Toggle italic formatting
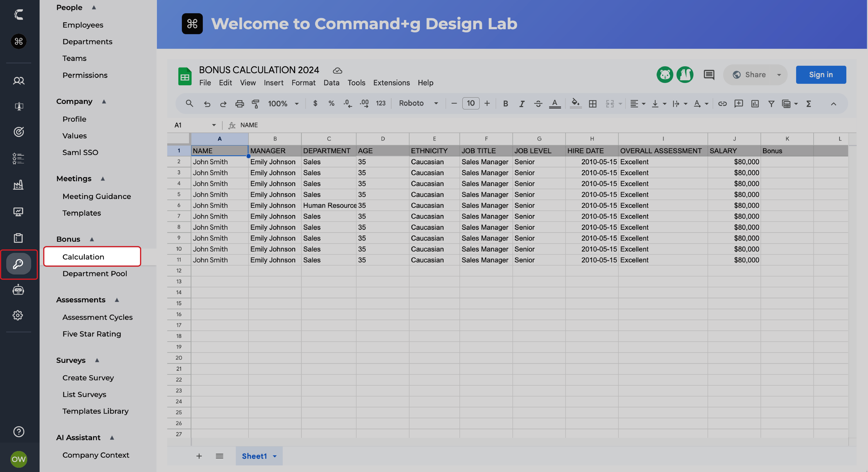The height and width of the screenshot is (472, 868). coord(522,104)
